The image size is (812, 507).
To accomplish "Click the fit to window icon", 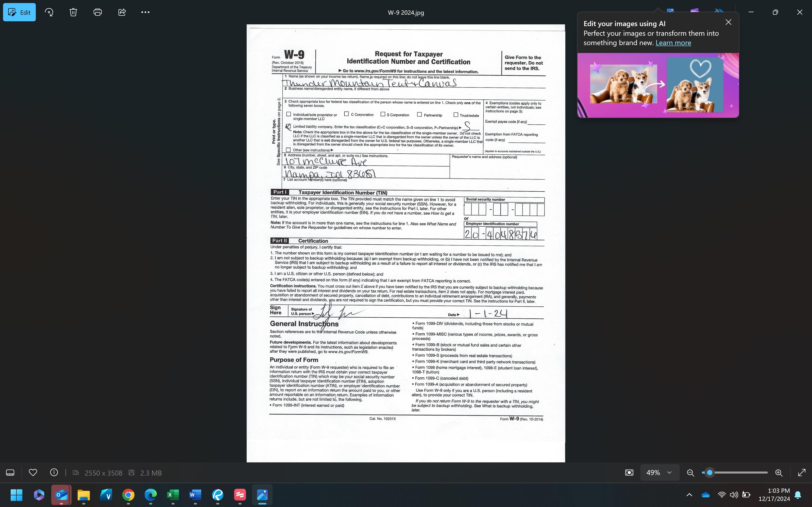I will click(629, 473).
